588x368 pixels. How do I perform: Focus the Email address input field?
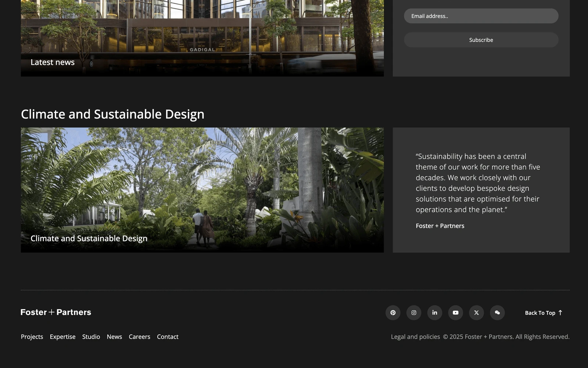pyautogui.click(x=481, y=16)
